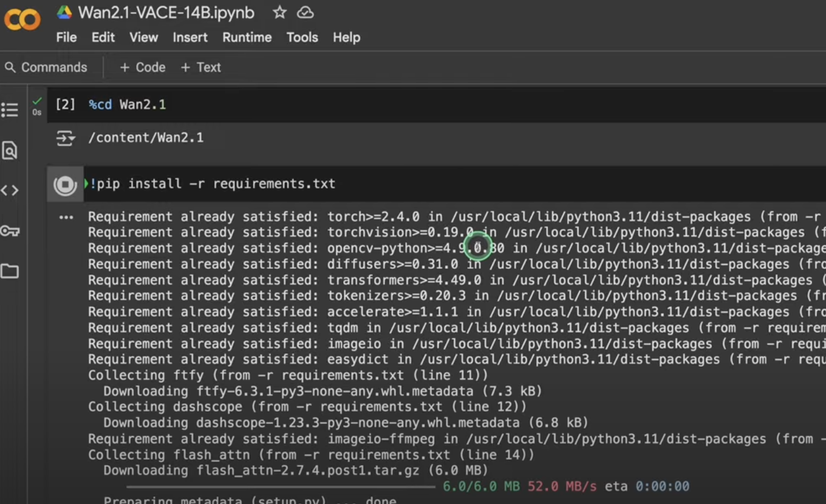
Task: Open the pip install output ellipsis menu
Action: (66, 217)
